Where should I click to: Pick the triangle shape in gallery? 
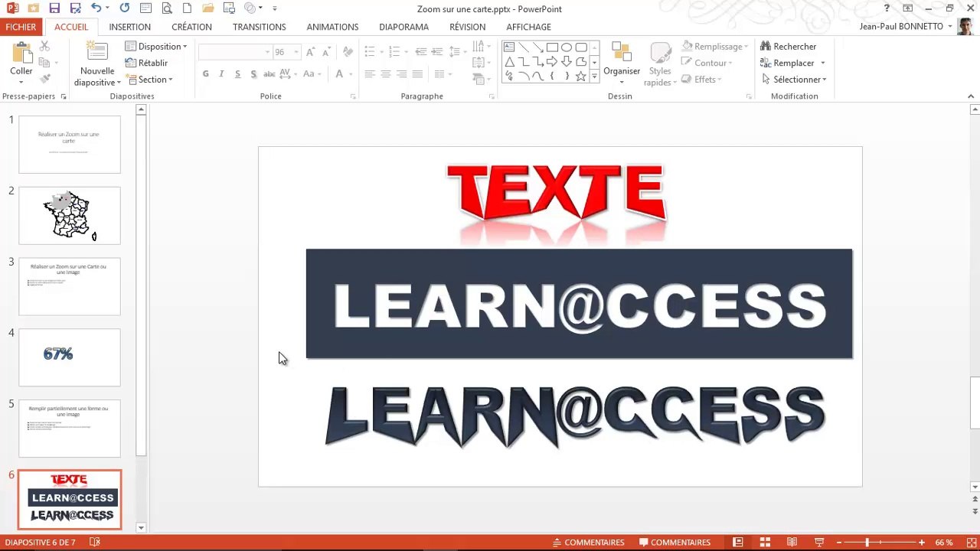tap(508, 61)
